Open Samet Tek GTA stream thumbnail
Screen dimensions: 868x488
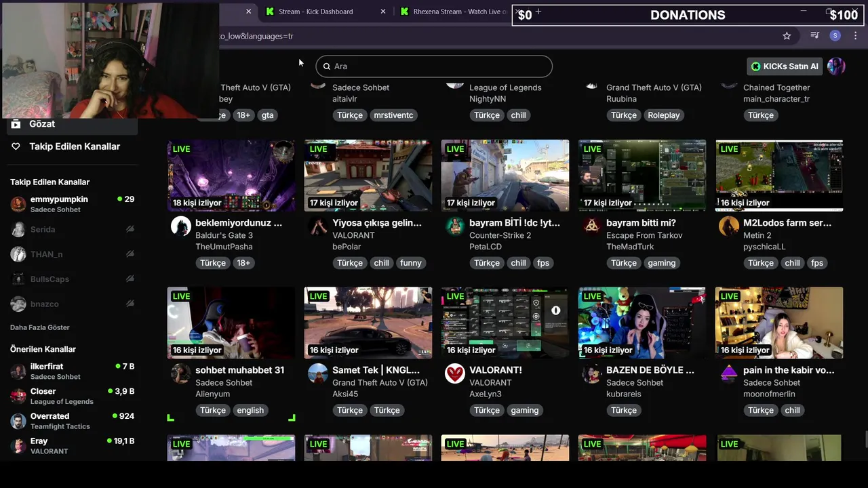pos(368,323)
